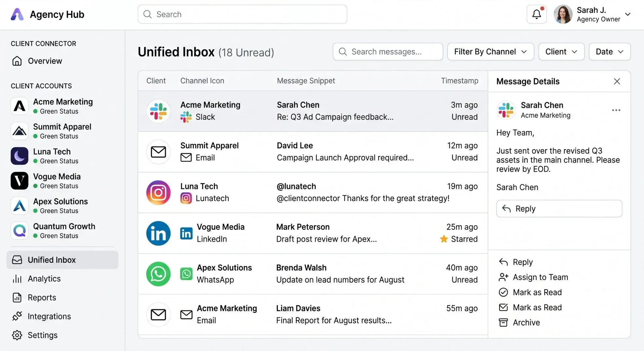The height and width of the screenshot is (351, 644).
Task: Click the large email icon in Liam Davies row
Action: pos(158,315)
